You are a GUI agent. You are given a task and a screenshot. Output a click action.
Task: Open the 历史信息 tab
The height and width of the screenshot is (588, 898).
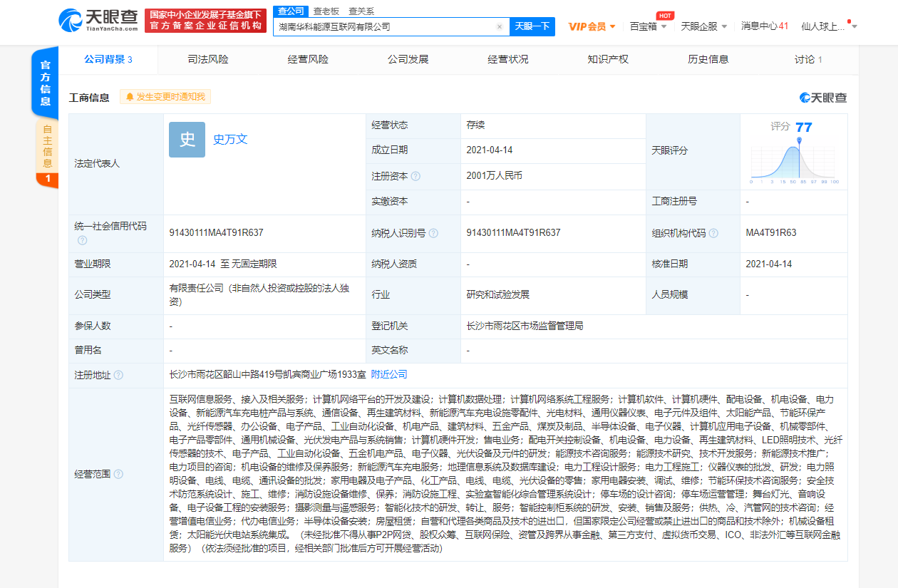click(708, 59)
